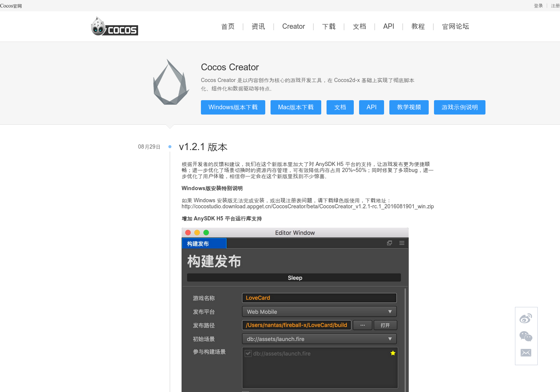Click the Windows版安装特别说明 heading
This screenshot has width=560, height=392.
(x=212, y=188)
